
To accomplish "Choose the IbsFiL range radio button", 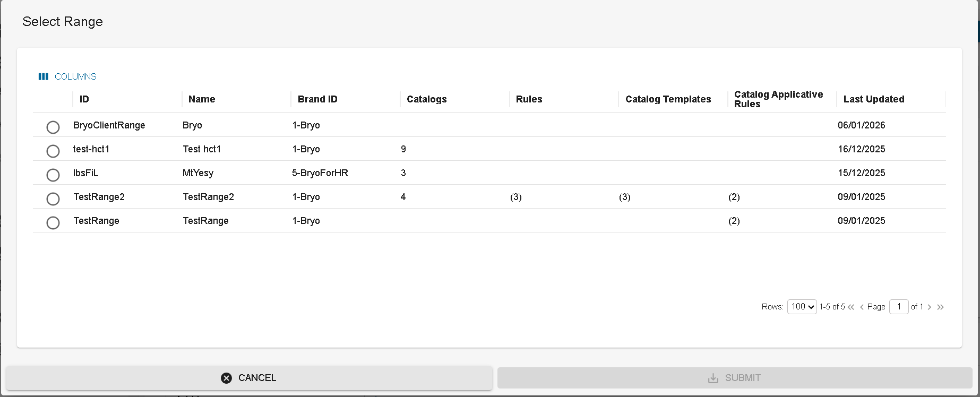I will point(53,175).
